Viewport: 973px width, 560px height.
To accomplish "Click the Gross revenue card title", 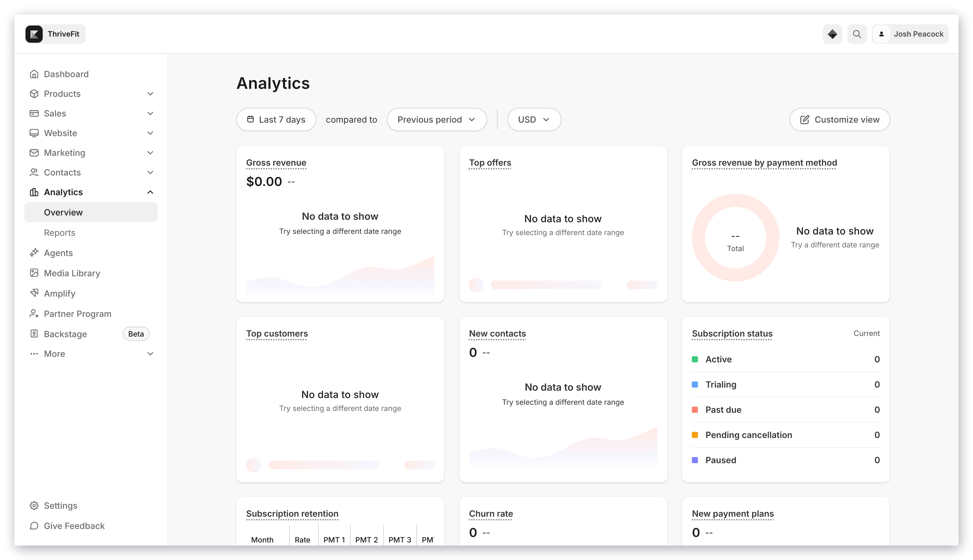I will (276, 163).
